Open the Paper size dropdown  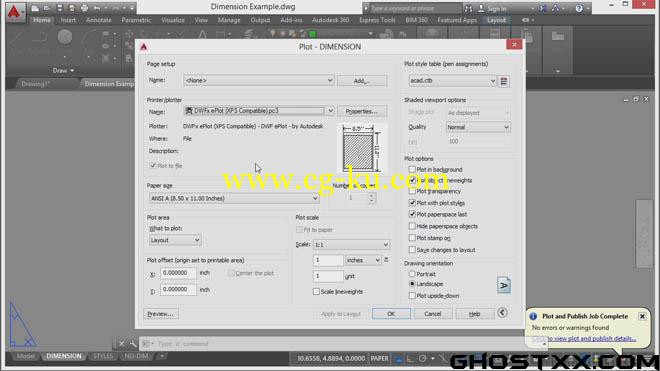click(234, 198)
